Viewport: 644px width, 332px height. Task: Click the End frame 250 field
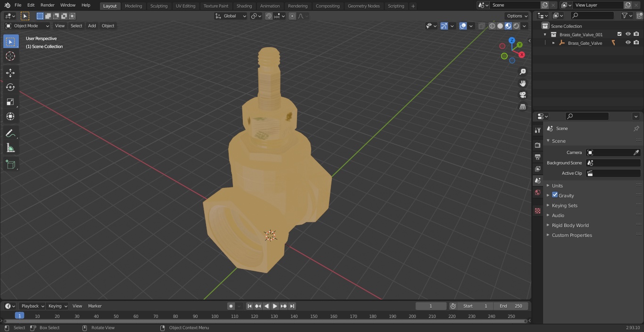(511, 306)
